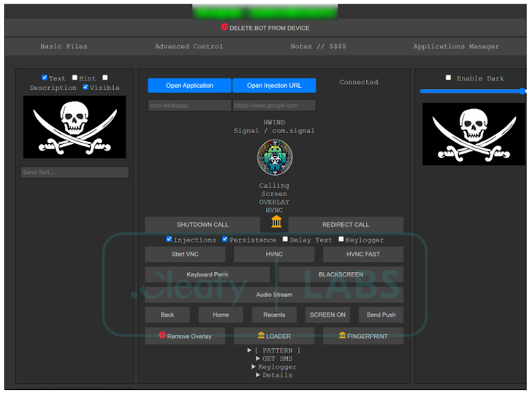Click the OVERLAY status text
The height and width of the screenshot is (395, 532).
coord(274,202)
